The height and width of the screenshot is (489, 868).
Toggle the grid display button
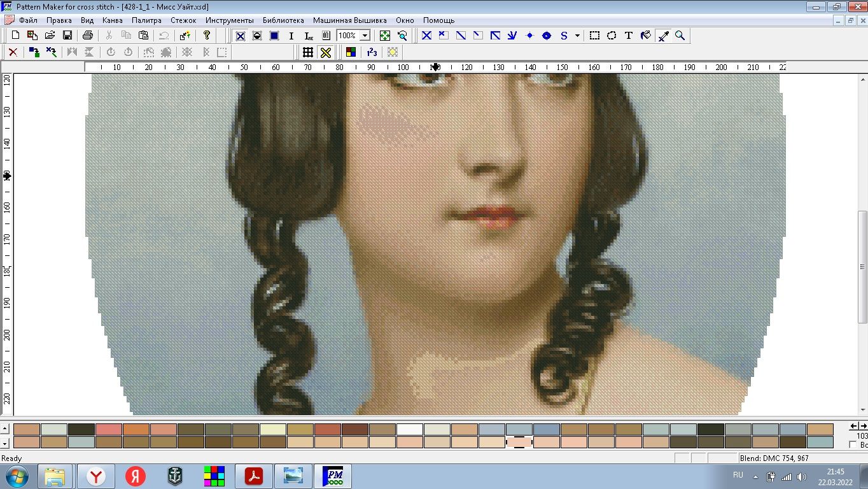pyautogui.click(x=308, y=52)
